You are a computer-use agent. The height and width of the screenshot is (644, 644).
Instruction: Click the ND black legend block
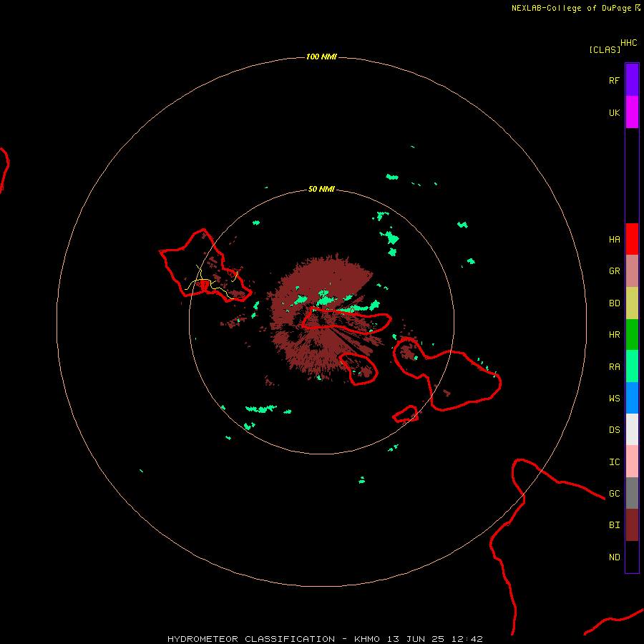(x=632, y=557)
